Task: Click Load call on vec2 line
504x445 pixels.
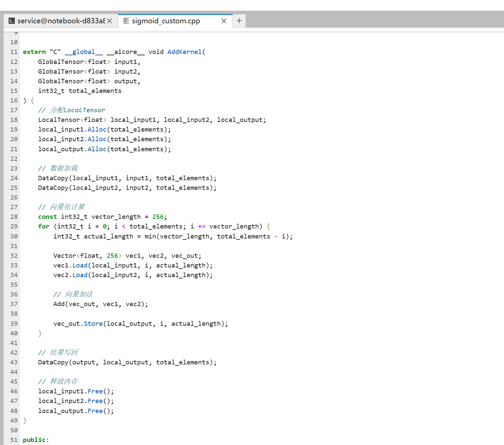Action: point(80,275)
